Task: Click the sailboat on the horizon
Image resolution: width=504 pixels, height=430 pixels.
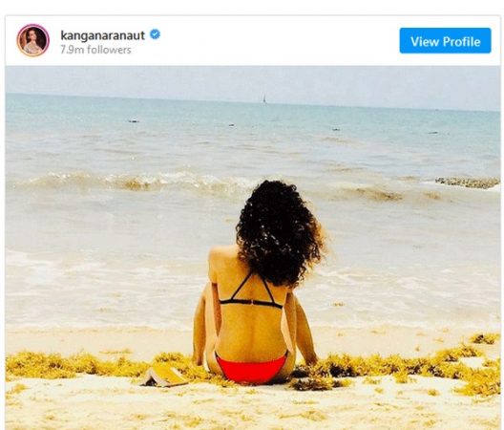Action: (x=264, y=98)
